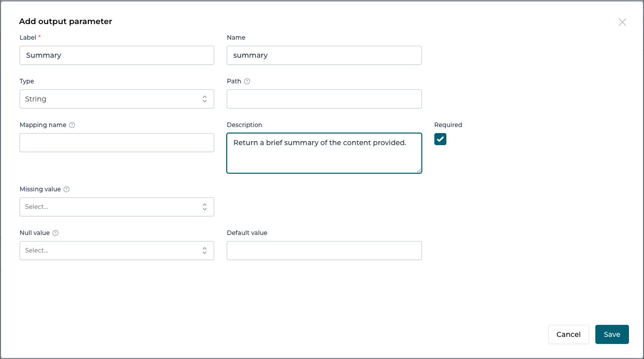Screen dimensions: 644x359
Task: Click the Mapping name input field
Action: (x=116, y=143)
